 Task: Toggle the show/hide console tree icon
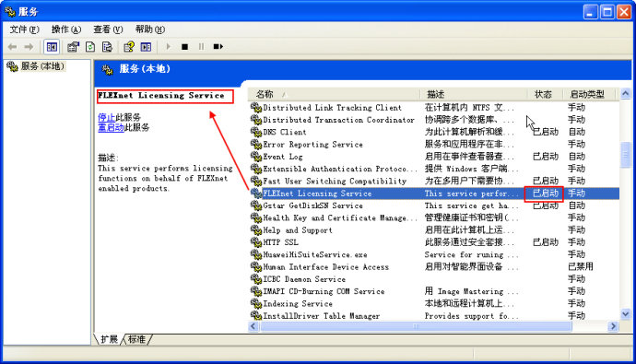point(52,47)
